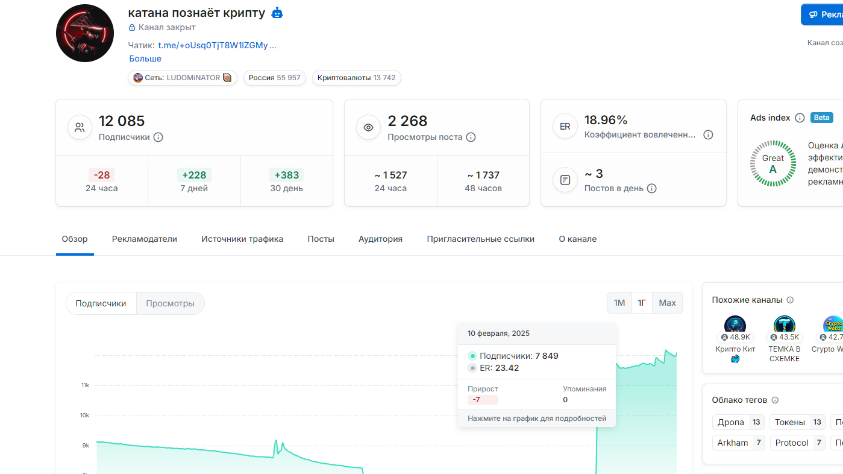The width and height of the screenshot is (843, 474).
Task: Click the Beta badge
Action: point(821,118)
